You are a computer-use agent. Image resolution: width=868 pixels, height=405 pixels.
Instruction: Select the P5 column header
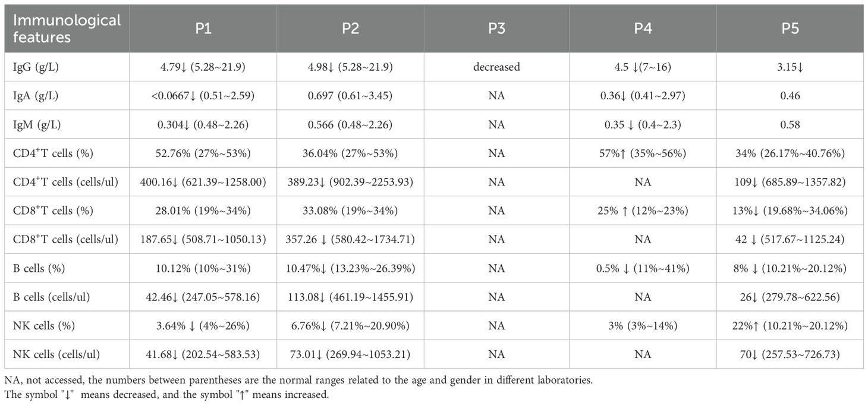(790, 29)
